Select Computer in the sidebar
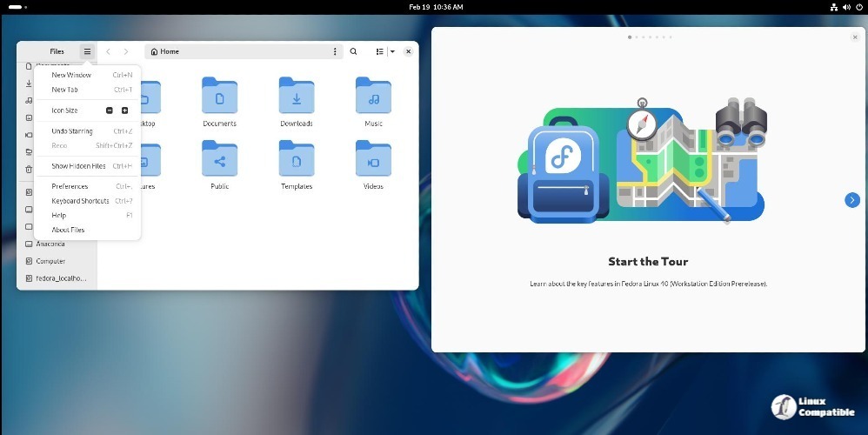 click(x=50, y=261)
